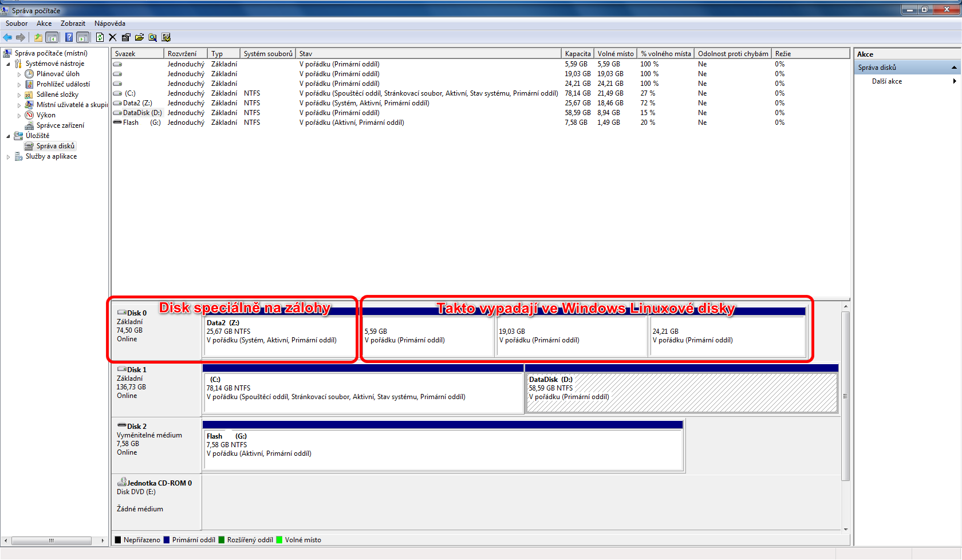Collapse the Systémové nástroje node
The height and width of the screenshot is (560, 962).
[8, 64]
